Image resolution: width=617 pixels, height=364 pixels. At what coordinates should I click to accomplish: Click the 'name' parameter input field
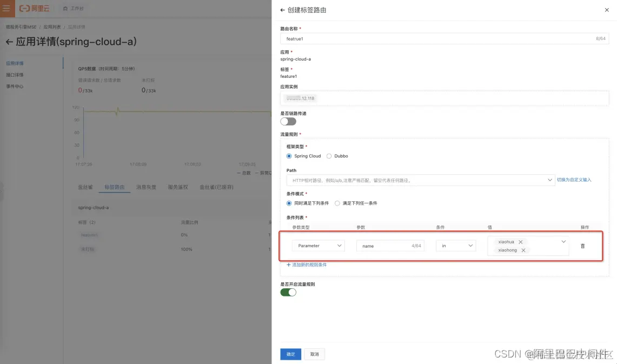click(x=390, y=246)
